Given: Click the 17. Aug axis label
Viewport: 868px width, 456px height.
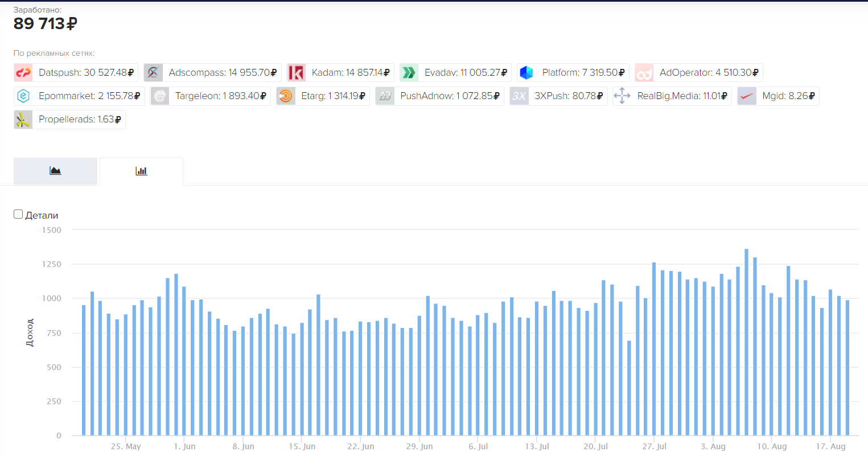Looking at the screenshot, I should (x=831, y=446).
